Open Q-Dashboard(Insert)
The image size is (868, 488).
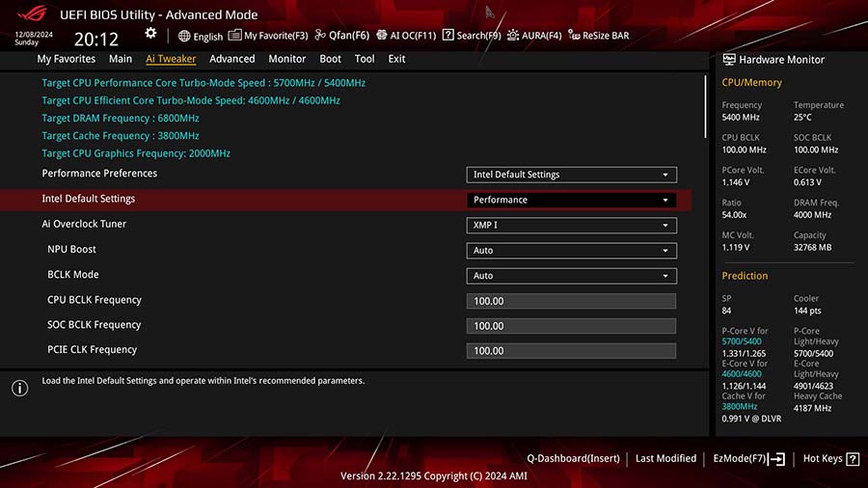[x=573, y=459]
